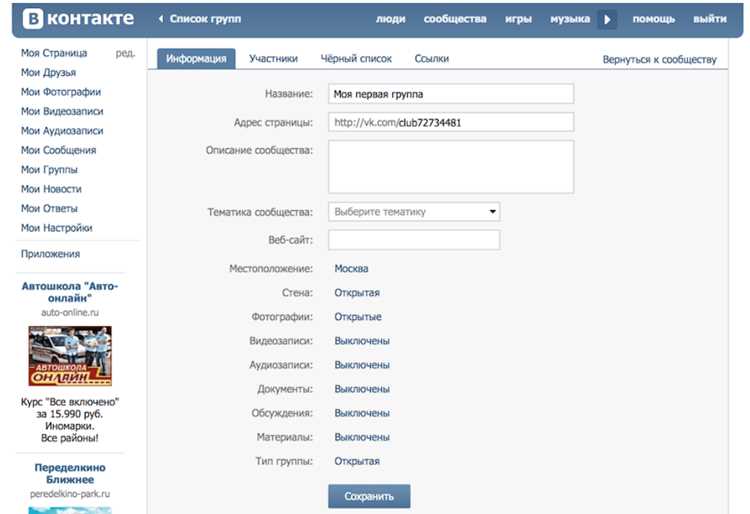The width and height of the screenshot is (750, 514).
Task: Open Мои Друзья in sidebar
Action: [48, 73]
